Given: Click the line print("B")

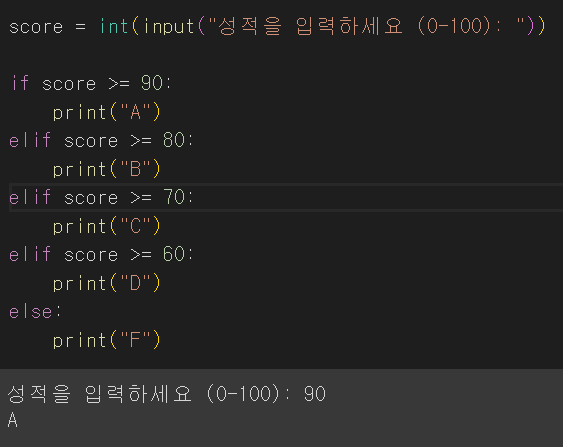Looking at the screenshot, I should 107,169.
